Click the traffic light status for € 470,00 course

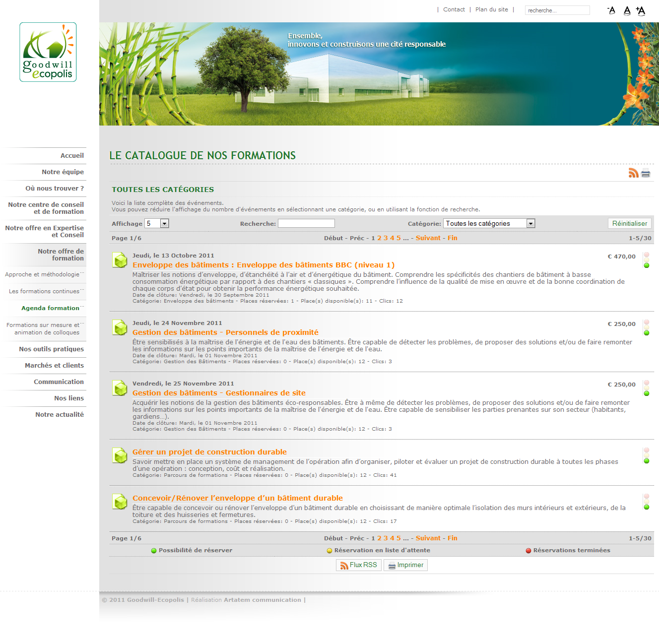646,259
